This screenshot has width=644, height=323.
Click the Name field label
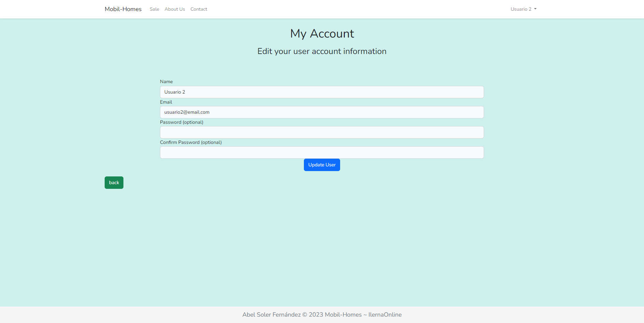click(166, 82)
